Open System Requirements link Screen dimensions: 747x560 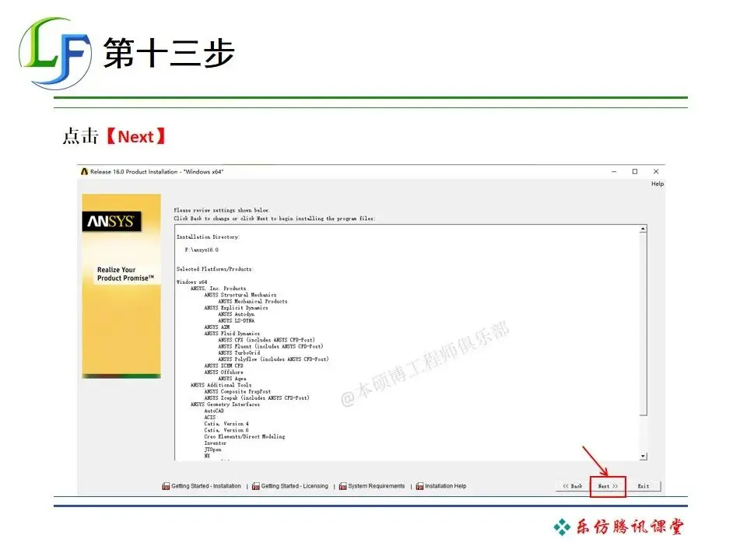377,486
